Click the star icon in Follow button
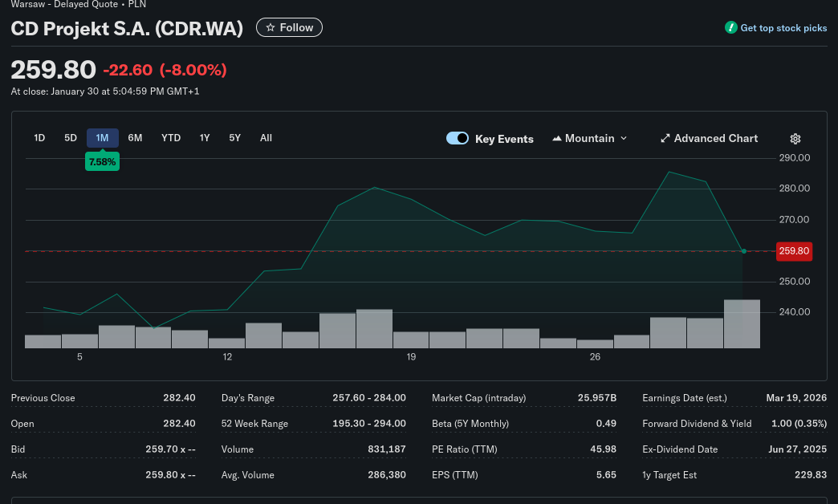 point(271,27)
